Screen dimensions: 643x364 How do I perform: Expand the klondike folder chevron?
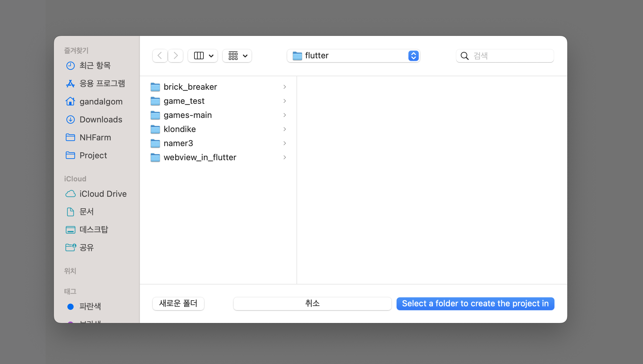pyautogui.click(x=285, y=129)
